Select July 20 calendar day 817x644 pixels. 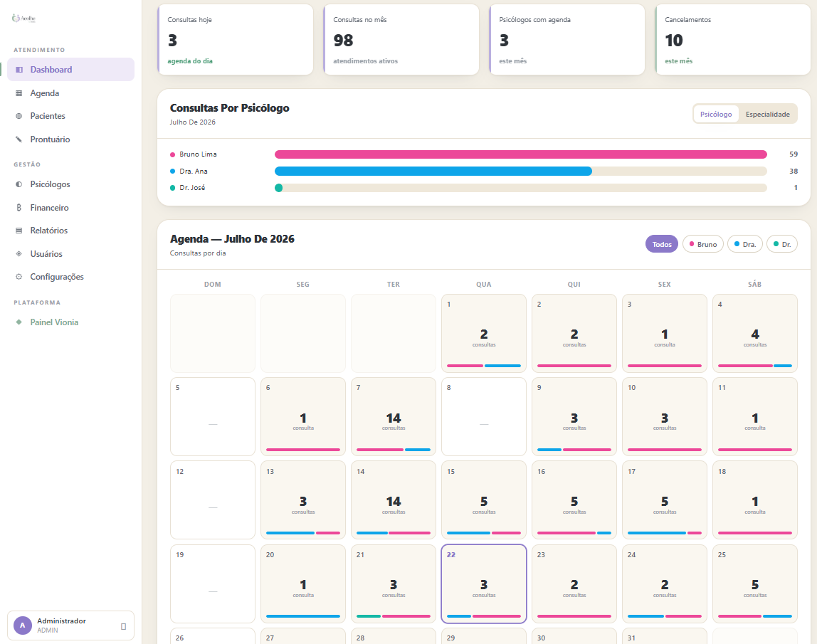(x=302, y=584)
